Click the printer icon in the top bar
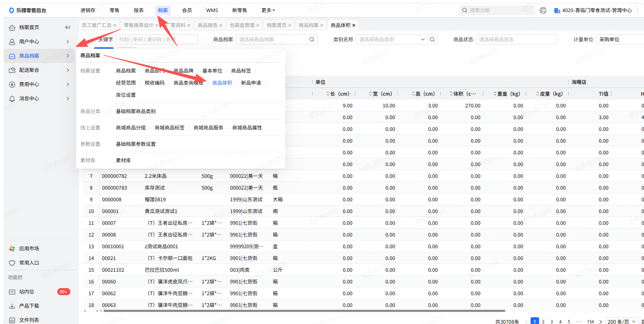 [x=543, y=10]
